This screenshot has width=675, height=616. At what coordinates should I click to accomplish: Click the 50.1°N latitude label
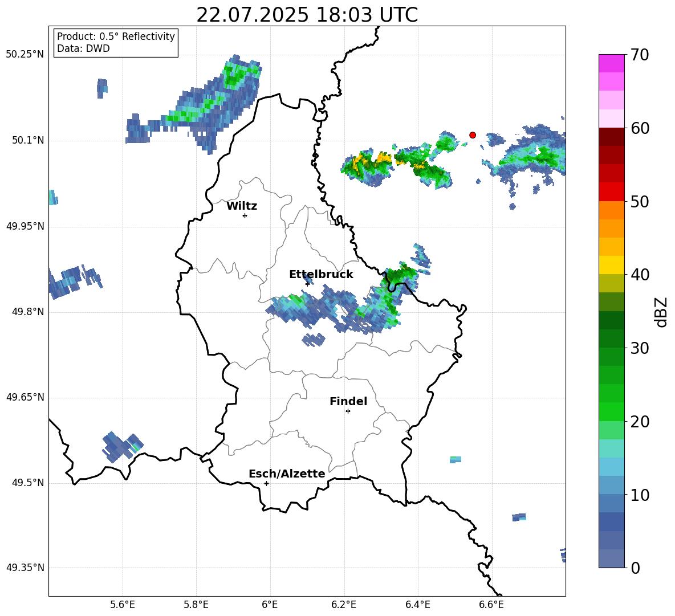coord(28,141)
